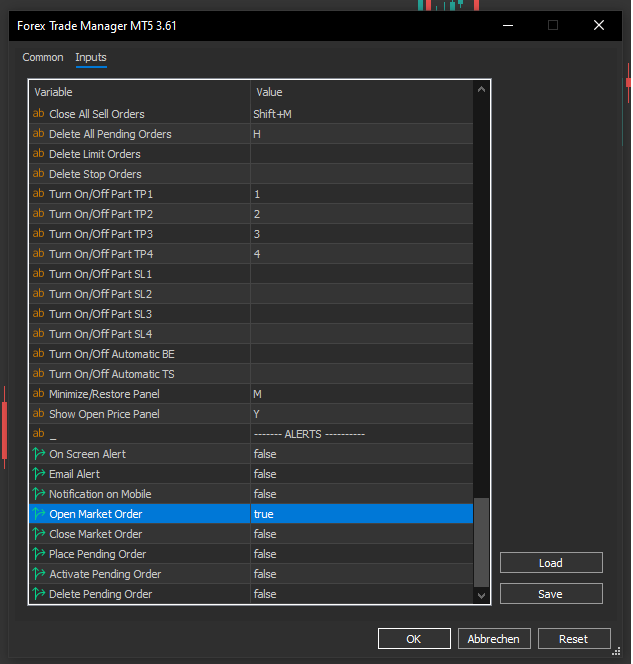This screenshot has height=664, width=633.
Task: Toggle the Place Pending Order false value
Action: tap(362, 554)
